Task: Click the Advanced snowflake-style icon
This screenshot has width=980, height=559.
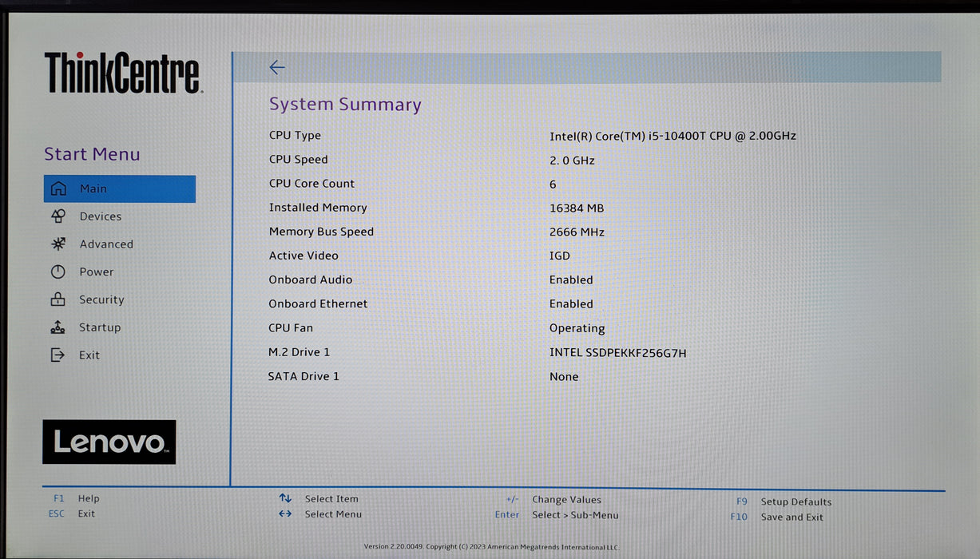Action: point(58,244)
